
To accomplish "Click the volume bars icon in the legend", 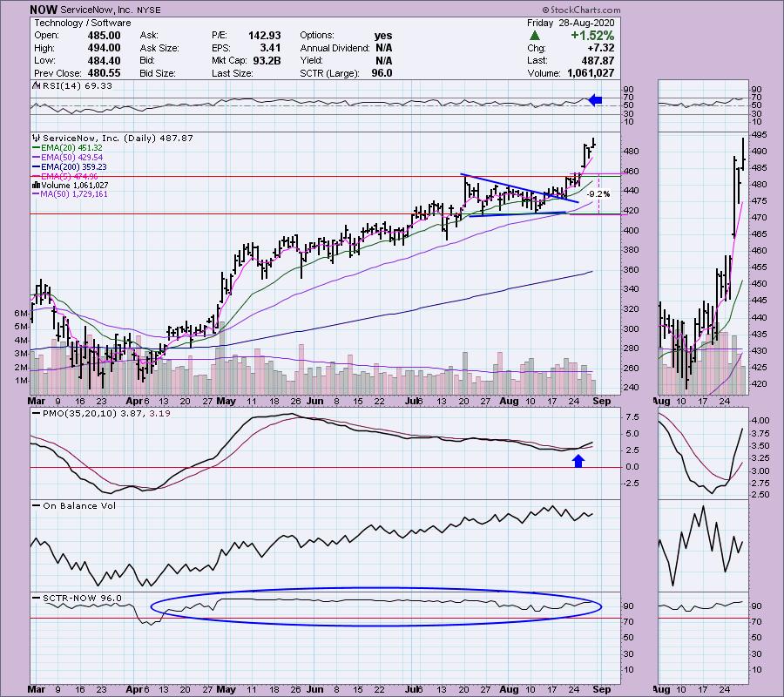I will [36, 185].
